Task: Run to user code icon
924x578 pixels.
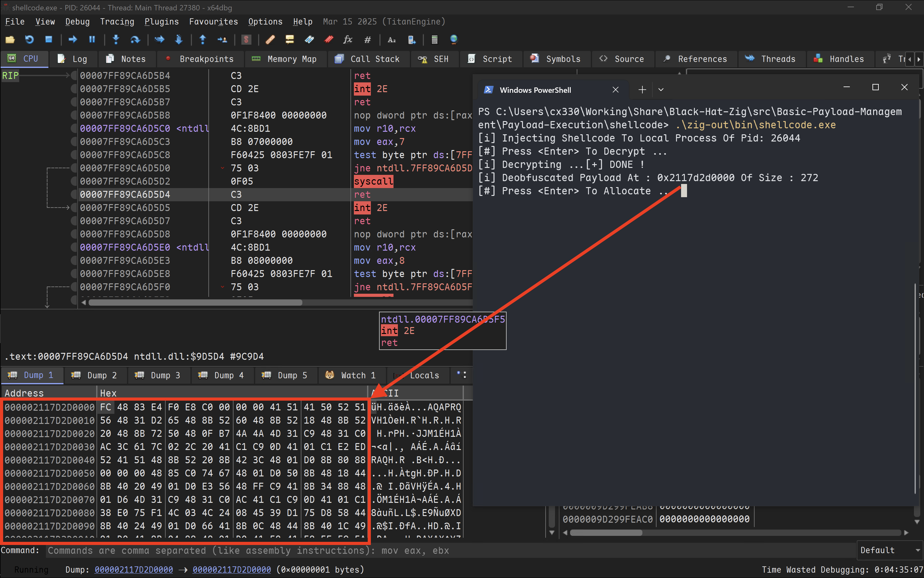Action: point(222,39)
